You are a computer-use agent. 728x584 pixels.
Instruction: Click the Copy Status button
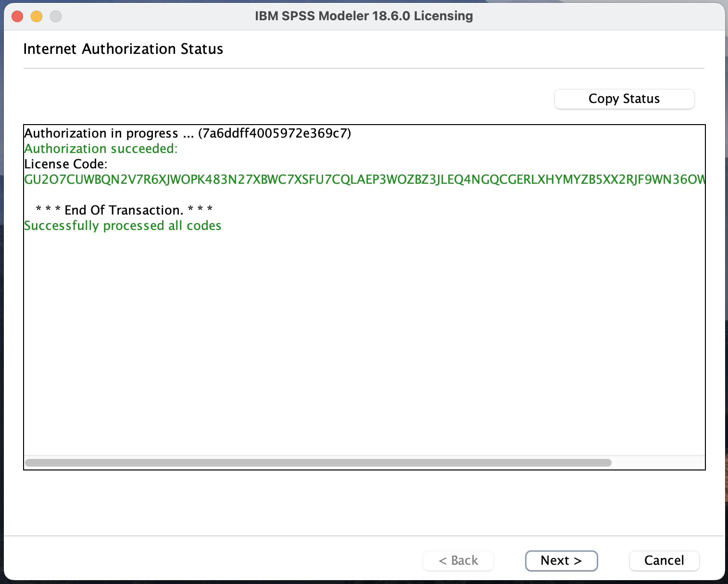click(624, 99)
